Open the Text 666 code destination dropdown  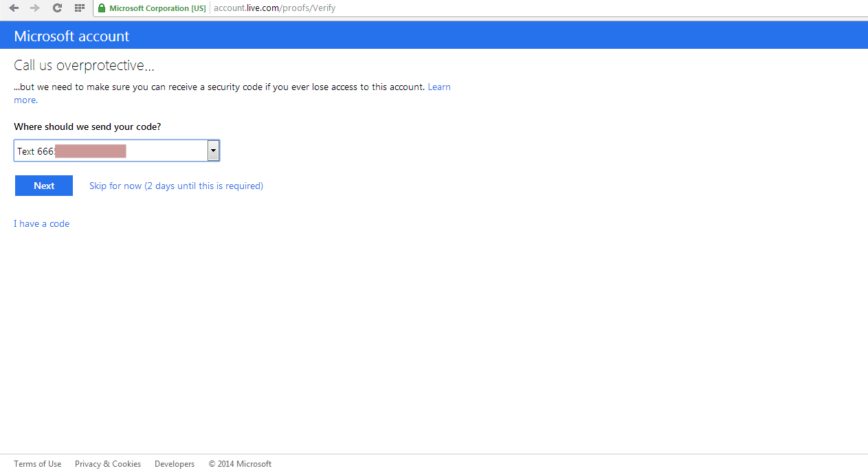(x=117, y=151)
